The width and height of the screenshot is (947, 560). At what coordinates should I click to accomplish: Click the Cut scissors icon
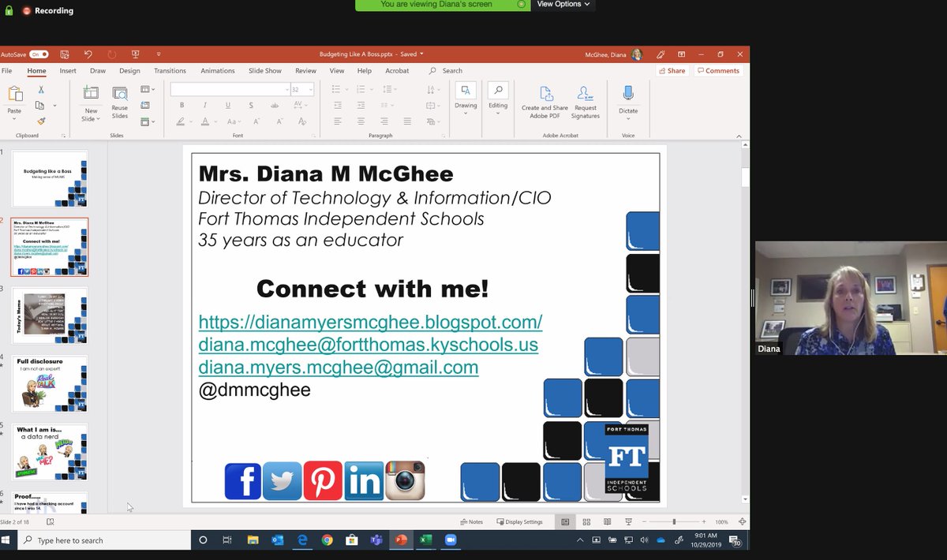tap(41, 89)
